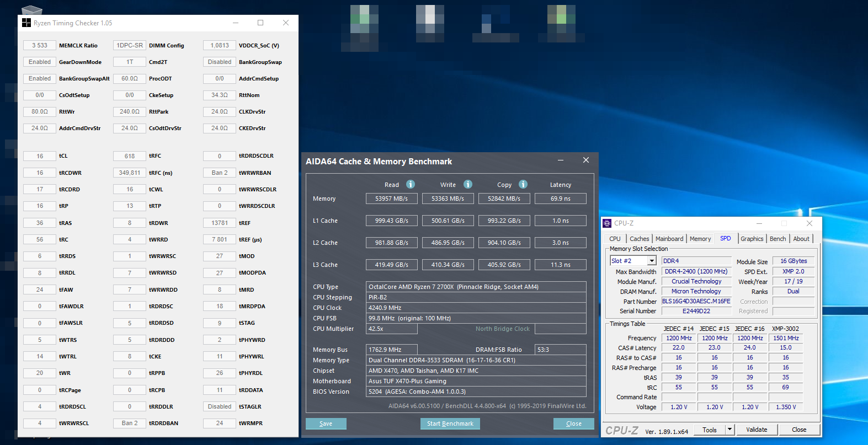868x445 pixels.
Task: Click the Memory Bus 1762.9 MHz field
Action: tap(392, 350)
